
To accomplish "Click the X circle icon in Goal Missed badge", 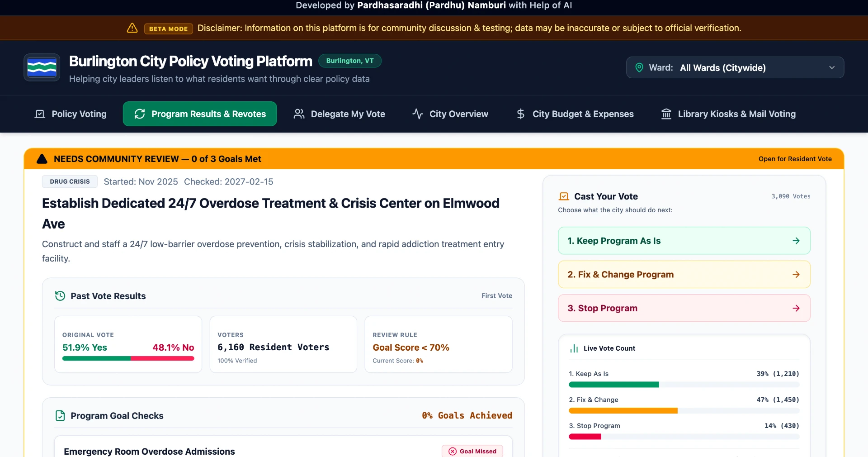I will (453, 452).
